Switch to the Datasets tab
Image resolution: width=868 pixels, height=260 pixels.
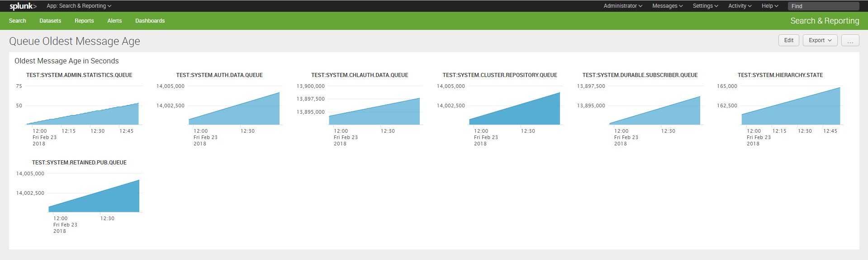tap(50, 21)
